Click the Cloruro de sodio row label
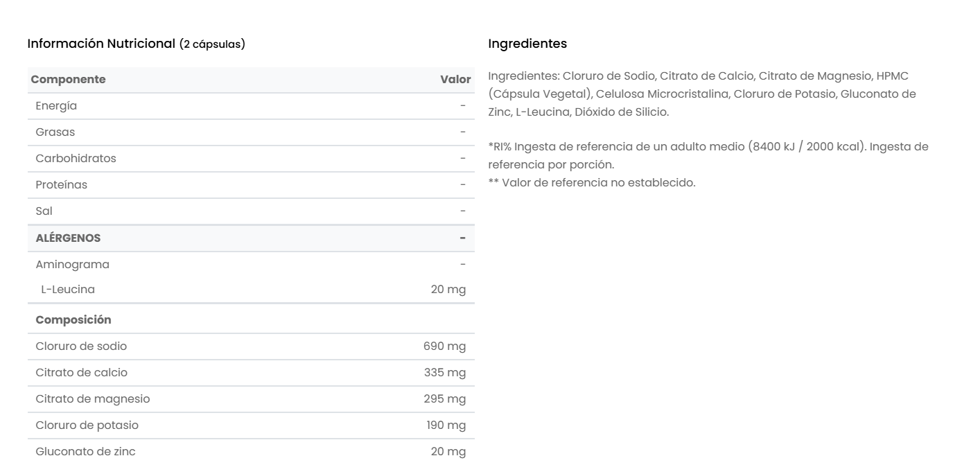 [81, 346]
